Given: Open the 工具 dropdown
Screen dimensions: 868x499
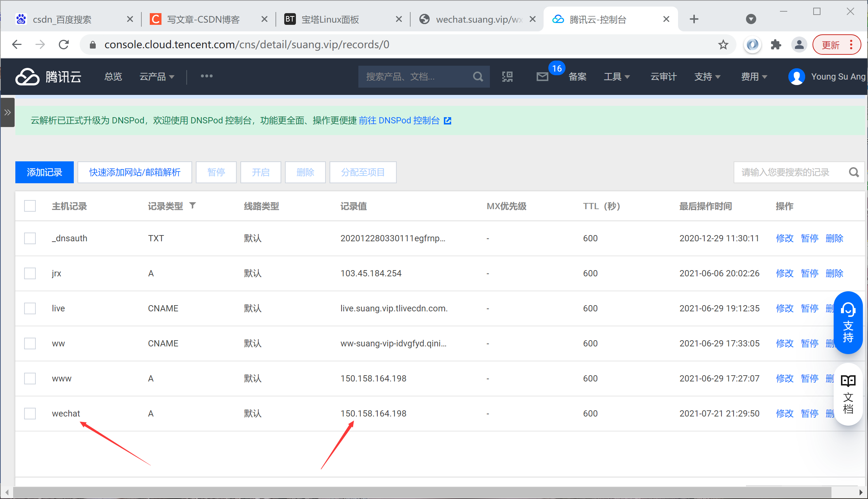Looking at the screenshot, I should 616,77.
